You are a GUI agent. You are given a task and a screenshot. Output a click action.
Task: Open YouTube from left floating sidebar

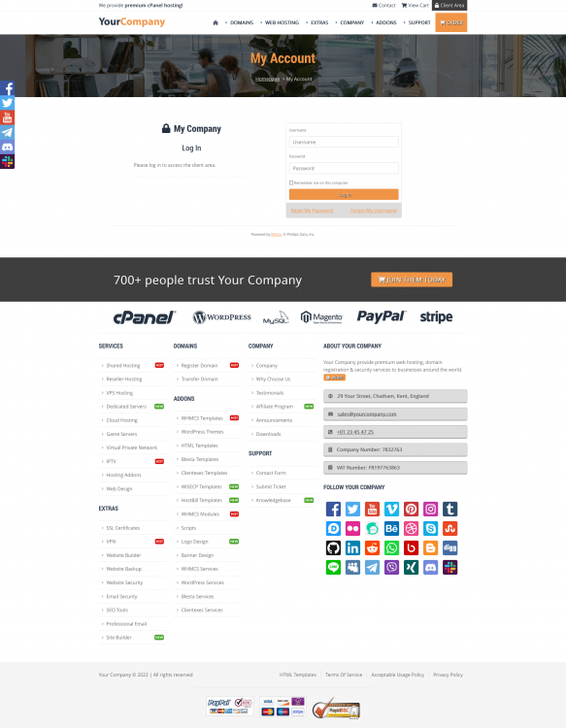pyautogui.click(x=7, y=117)
